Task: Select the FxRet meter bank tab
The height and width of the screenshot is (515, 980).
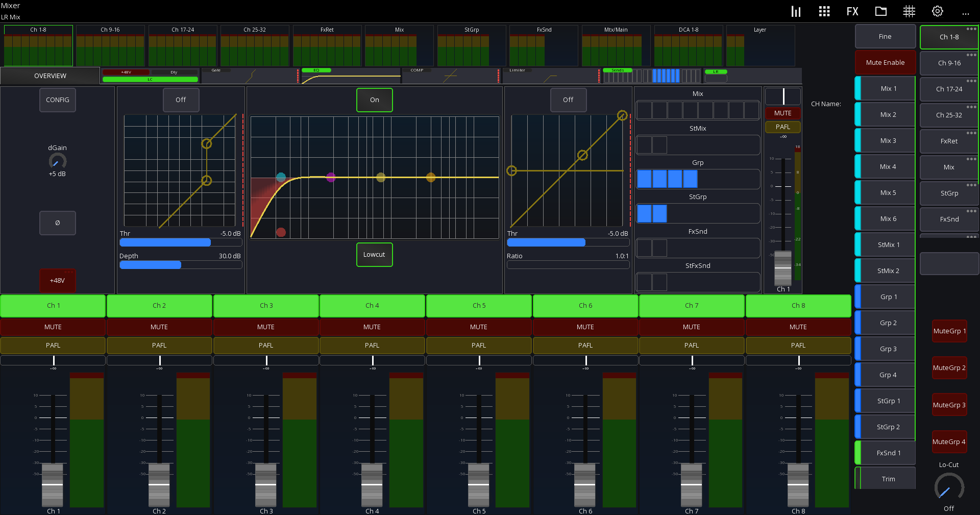Action: (327, 46)
